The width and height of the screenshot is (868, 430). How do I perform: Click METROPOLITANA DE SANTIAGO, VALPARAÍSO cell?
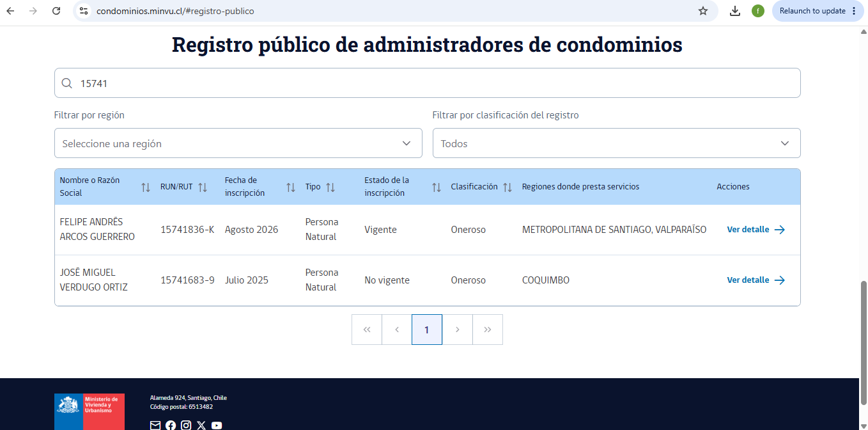pos(614,230)
